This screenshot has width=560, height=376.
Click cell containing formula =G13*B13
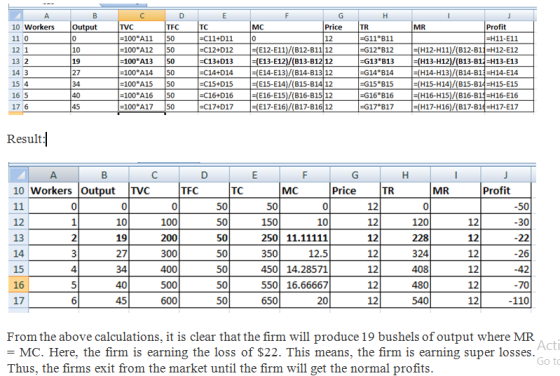coord(385,61)
